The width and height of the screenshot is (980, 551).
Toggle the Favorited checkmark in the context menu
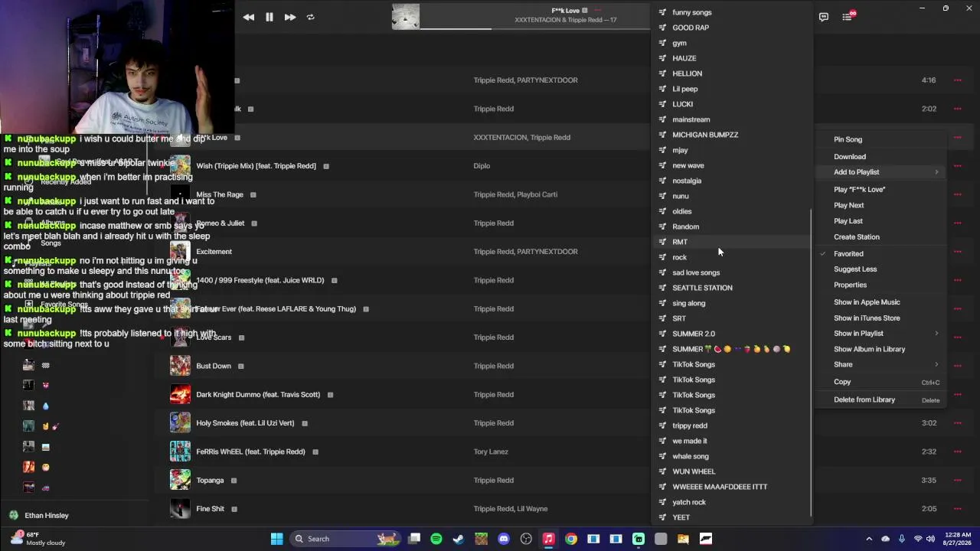tap(824, 253)
